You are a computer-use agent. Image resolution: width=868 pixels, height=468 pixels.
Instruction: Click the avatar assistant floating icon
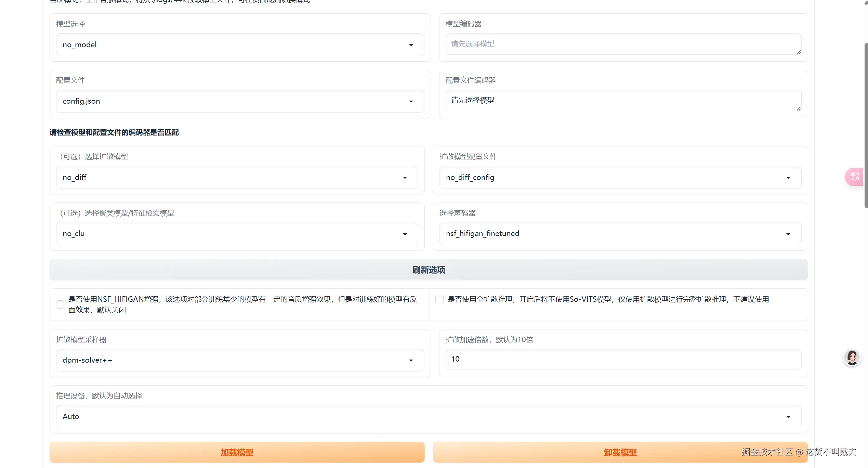852,357
